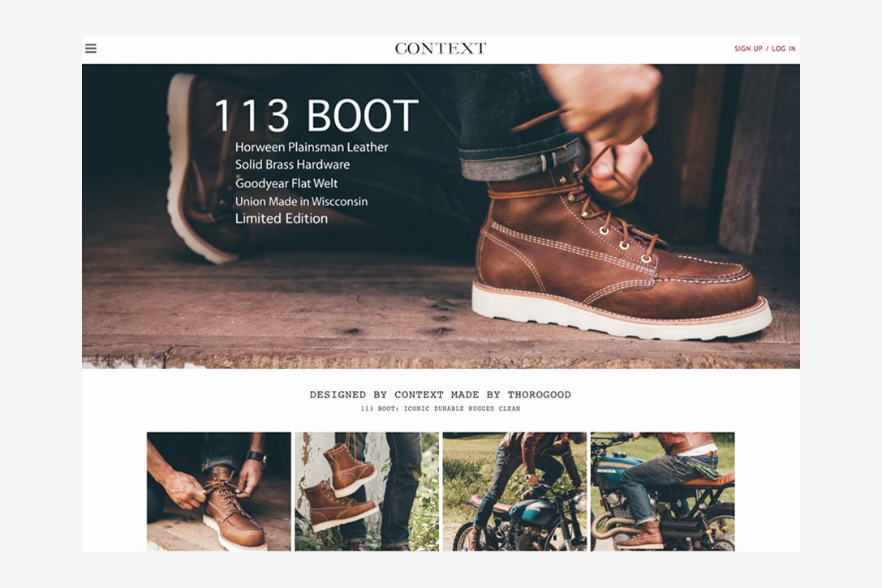Click Union Made in Wisconsin text
Viewport: 882px width, 588px height.
(x=302, y=201)
